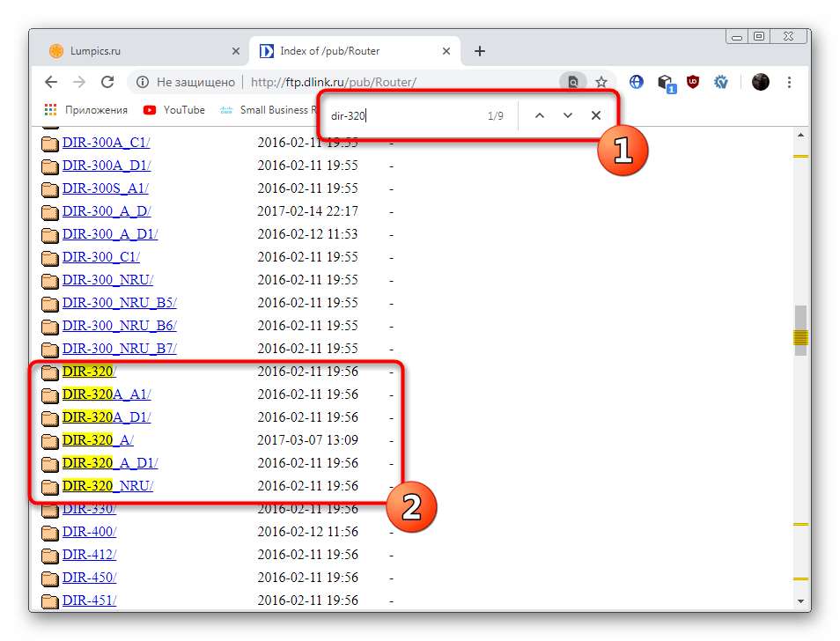
Task: Click the folder icon beside DIR-400/
Action: (x=50, y=533)
